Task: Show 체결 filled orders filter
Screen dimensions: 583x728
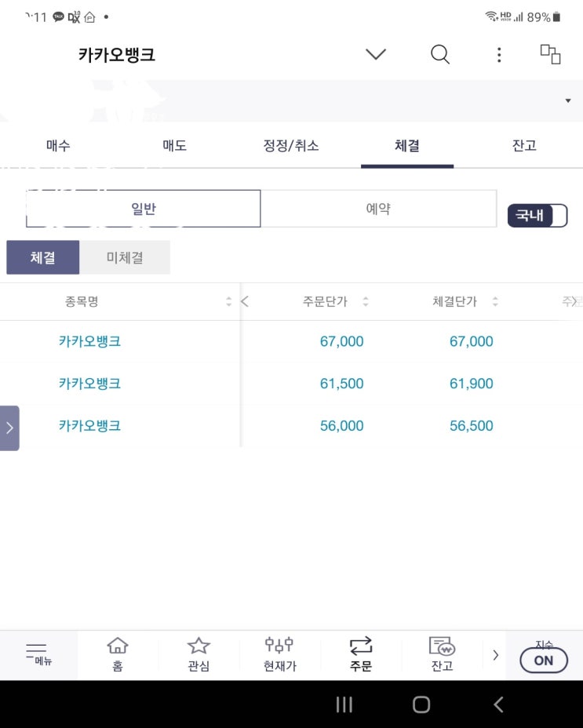Action: [x=42, y=257]
